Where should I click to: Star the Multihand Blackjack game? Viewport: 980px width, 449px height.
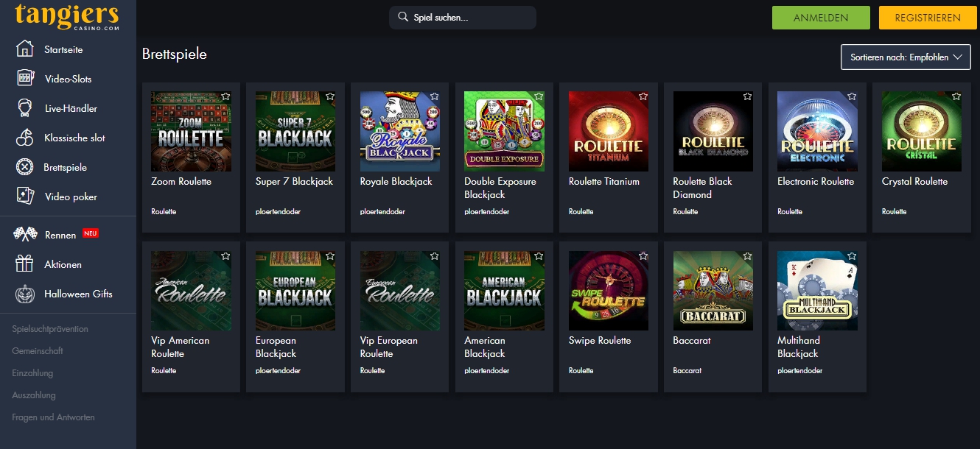pyautogui.click(x=853, y=256)
